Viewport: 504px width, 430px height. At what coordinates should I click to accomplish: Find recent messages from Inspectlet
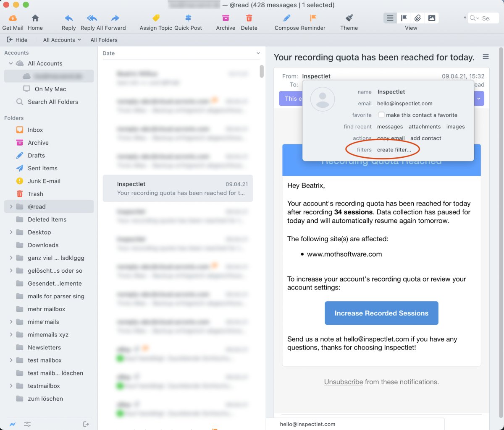click(x=390, y=127)
